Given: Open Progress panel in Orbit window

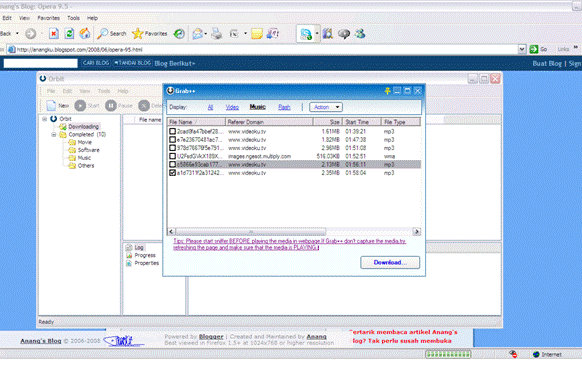Looking at the screenshot, I should tap(145, 255).
